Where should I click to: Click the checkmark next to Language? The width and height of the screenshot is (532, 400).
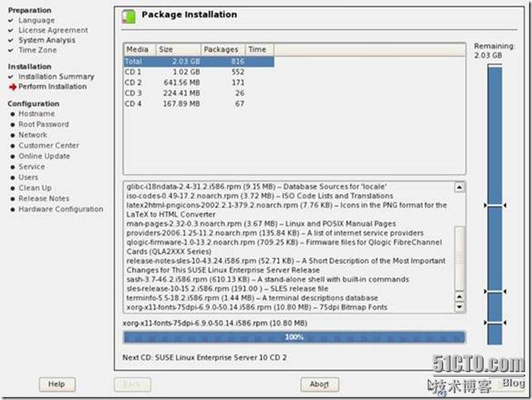[x=11, y=20]
